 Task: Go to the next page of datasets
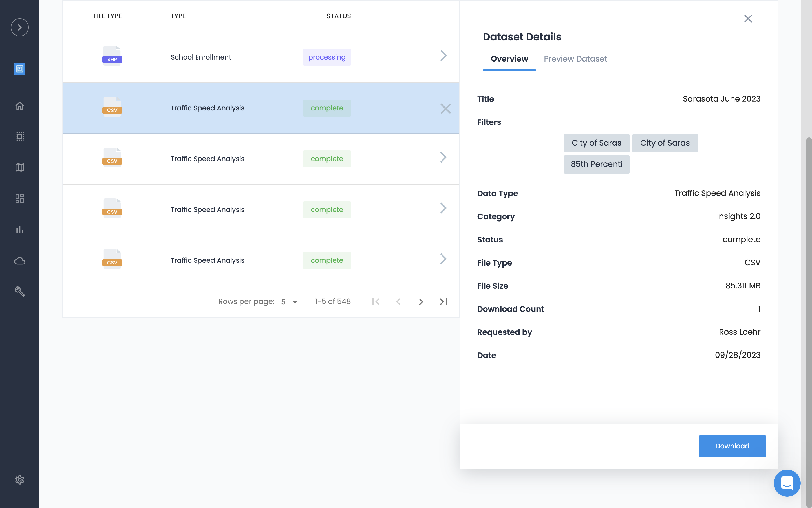tap(421, 302)
